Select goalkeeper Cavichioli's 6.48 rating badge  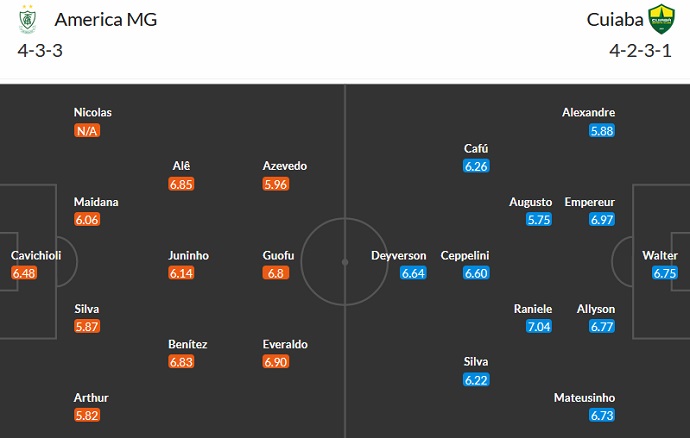(24, 273)
